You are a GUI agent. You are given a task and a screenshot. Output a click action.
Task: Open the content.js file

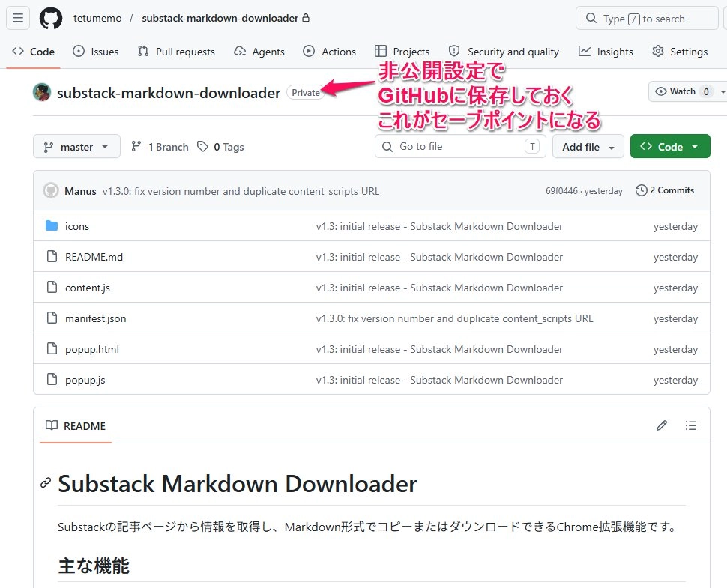pos(88,288)
